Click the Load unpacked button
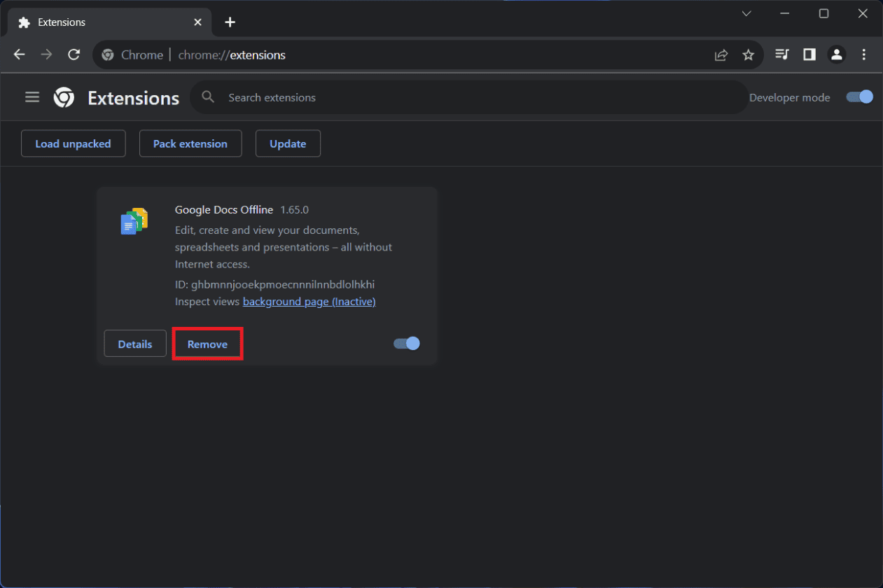This screenshot has width=883, height=588. coord(73,143)
